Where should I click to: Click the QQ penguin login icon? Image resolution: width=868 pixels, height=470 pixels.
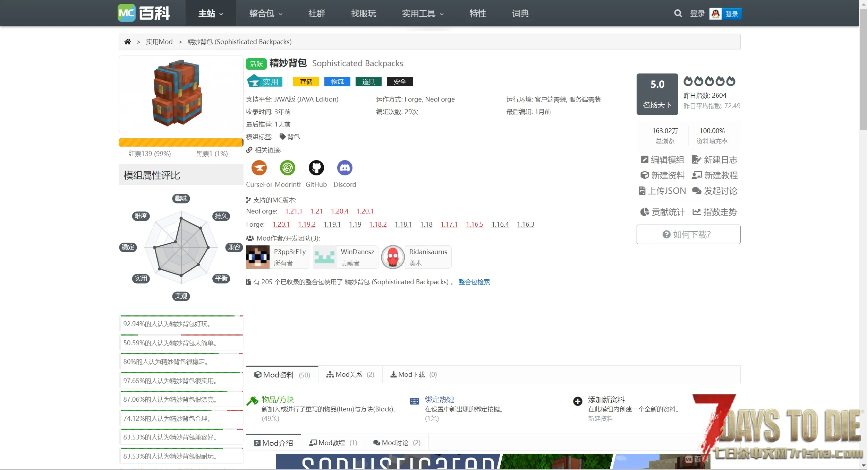point(715,14)
